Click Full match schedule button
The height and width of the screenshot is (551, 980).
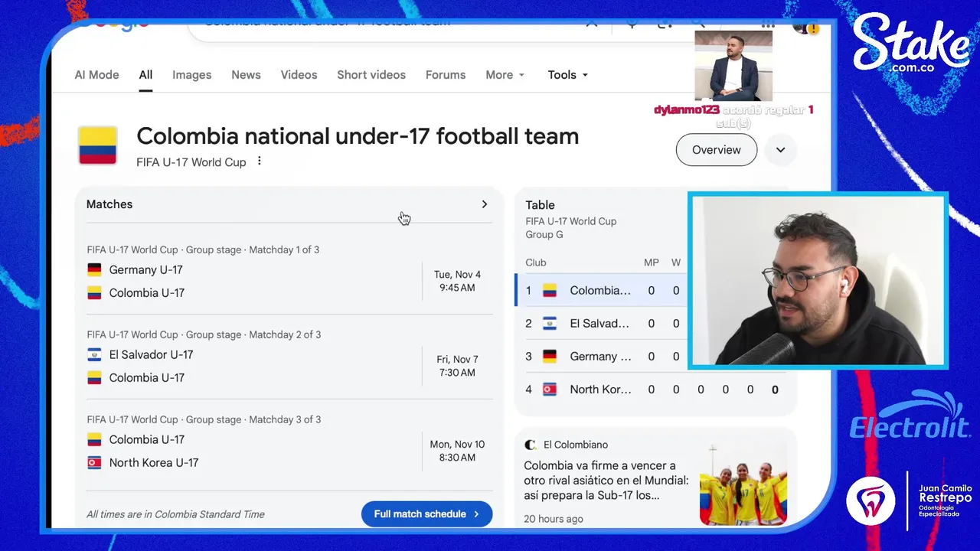[x=426, y=514]
